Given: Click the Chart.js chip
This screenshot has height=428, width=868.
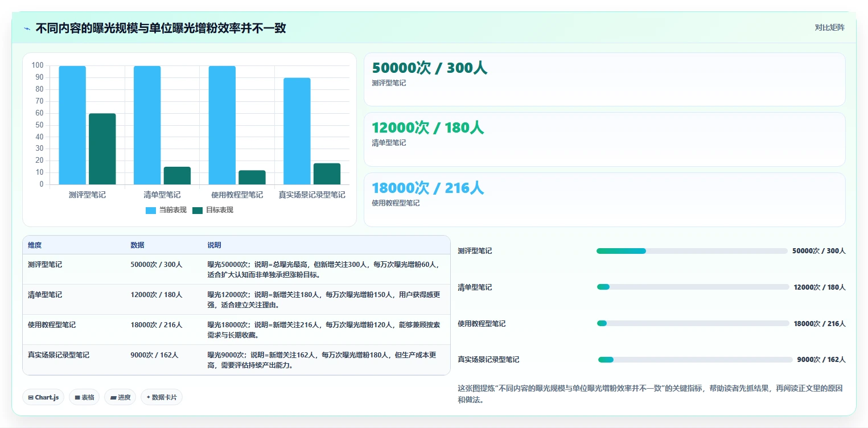Looking at the screenshot, I should tap(43, 397).
